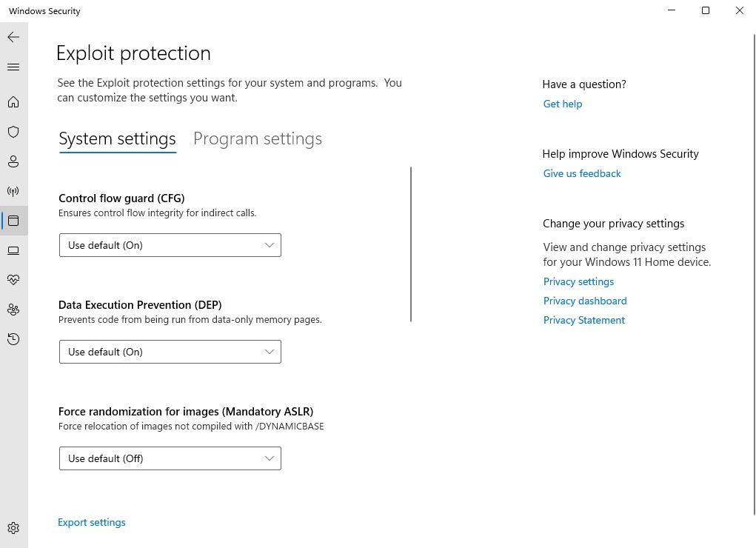
Task: Expand the Mandatory ASLR dropdown
Action: coord(170,458)
